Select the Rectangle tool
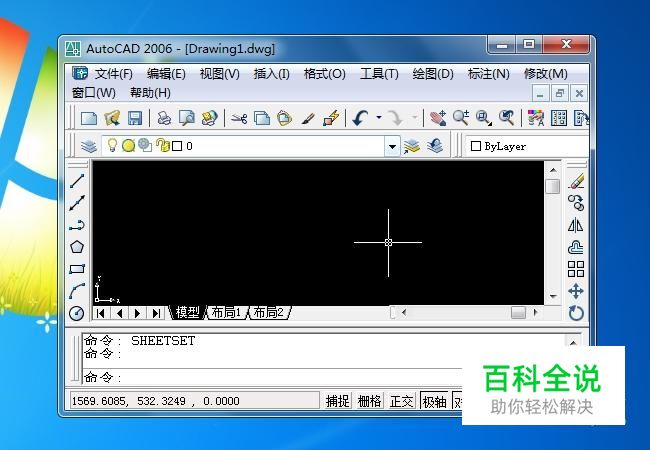Screen dimensions: 650x450 click(x=77, y=269)
